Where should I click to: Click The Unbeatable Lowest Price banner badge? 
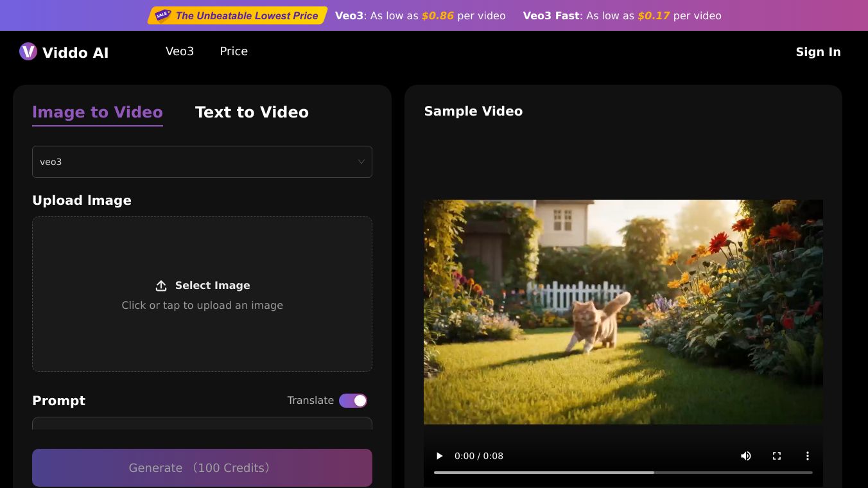238,15
